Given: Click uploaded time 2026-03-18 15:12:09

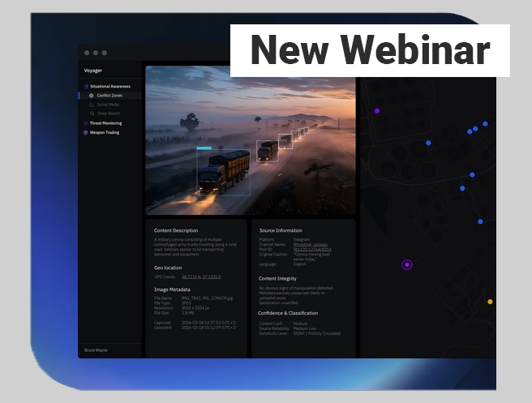Looking at the screenshot, I should [x=208, y=328].
